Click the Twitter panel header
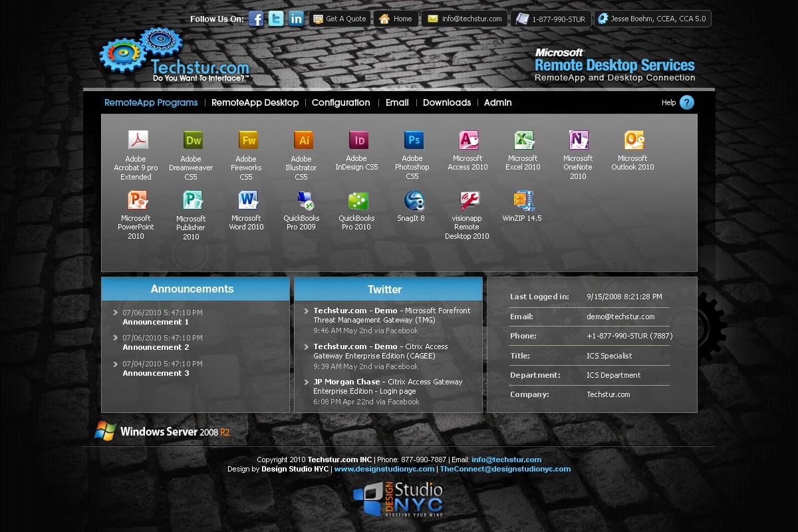Screen dimensions: 798x532 pyautogui.click(x=388, y=289)
